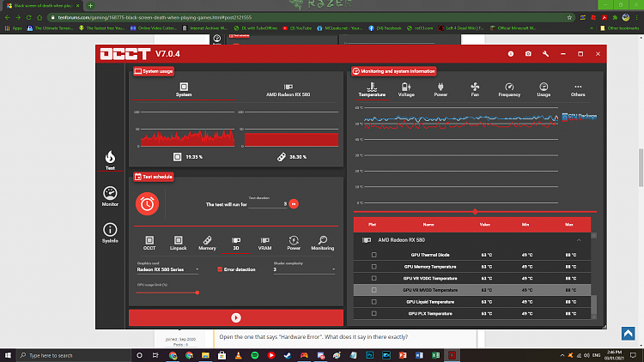Plot the GPU VR VDDC Temperature sensor
Image resolution: width=644 pixels, height=362 pixels.
click(374, 278)
